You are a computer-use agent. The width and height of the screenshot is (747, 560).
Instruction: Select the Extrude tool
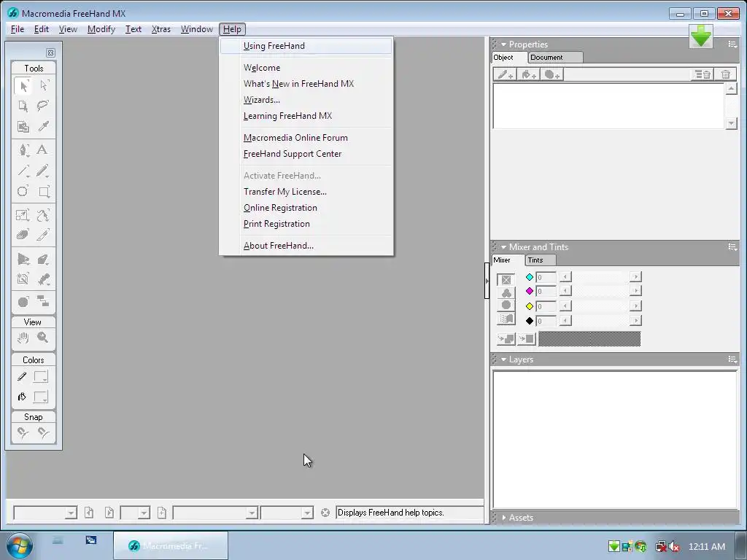(x=43, y=259)
